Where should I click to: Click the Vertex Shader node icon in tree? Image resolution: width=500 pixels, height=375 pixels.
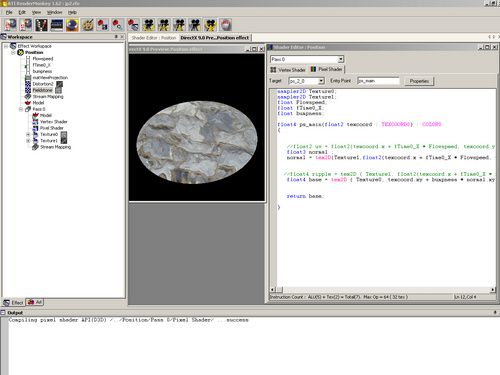click(x=35, y=122)
